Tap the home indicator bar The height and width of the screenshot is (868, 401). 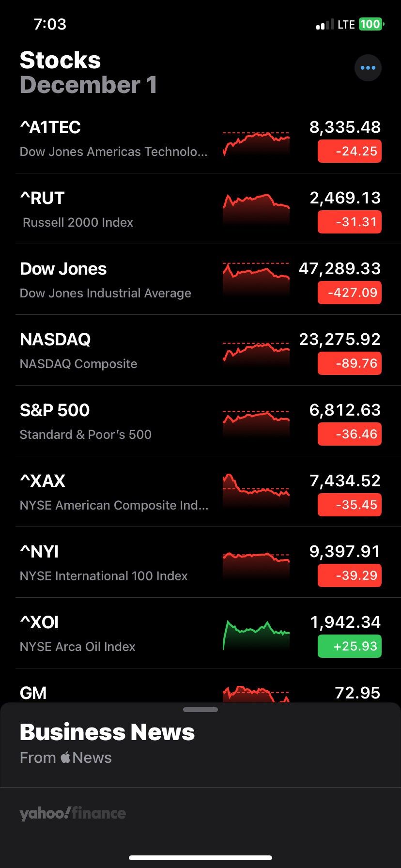(x=200, y=858)
